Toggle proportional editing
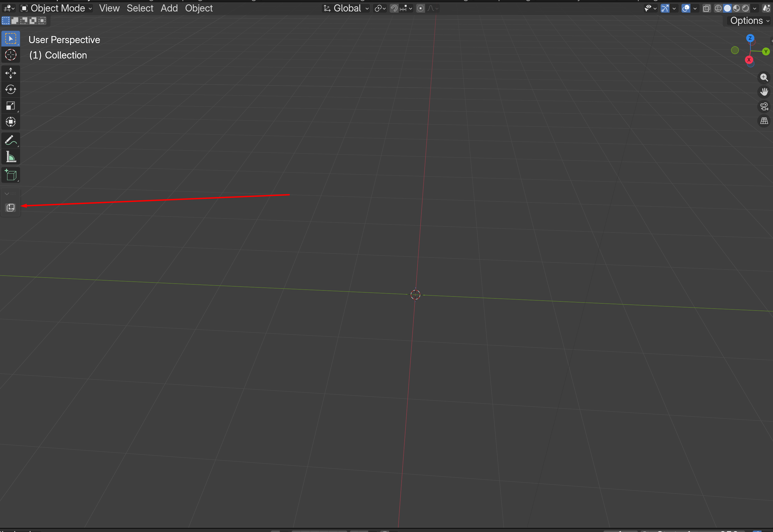 [x=421, y=8]
